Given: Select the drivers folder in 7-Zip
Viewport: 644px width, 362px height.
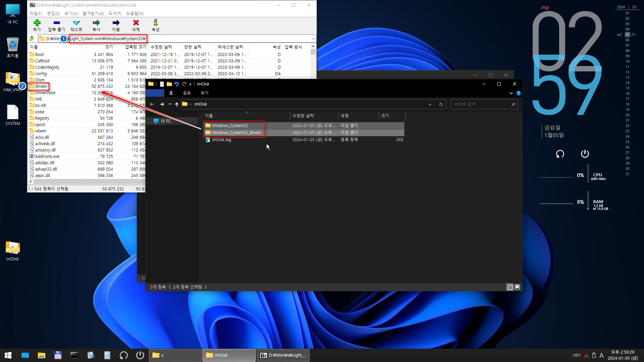Looking at the screenshot, I should coord(41,86).
